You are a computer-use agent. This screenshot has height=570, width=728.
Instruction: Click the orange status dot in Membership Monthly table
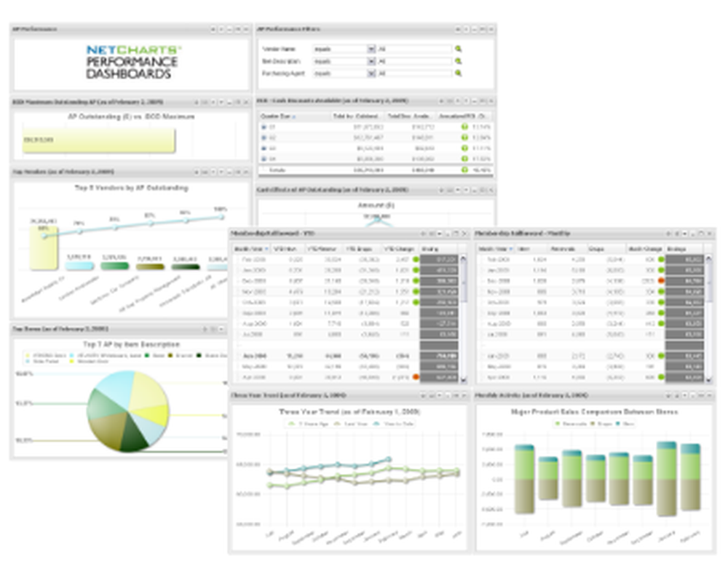coord(661,281)
